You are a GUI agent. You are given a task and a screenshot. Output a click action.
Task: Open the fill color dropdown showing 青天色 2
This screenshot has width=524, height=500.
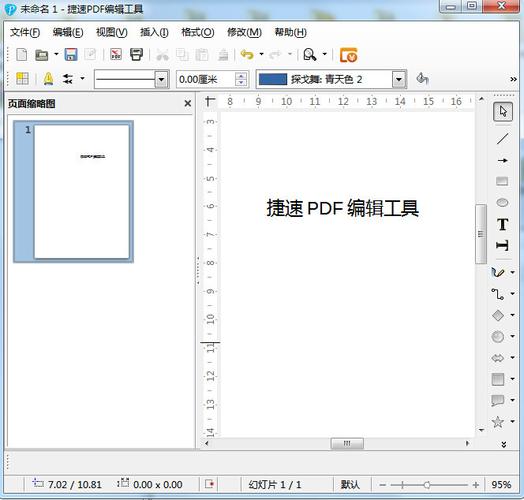pyautogui.click(x=399, y=79)
